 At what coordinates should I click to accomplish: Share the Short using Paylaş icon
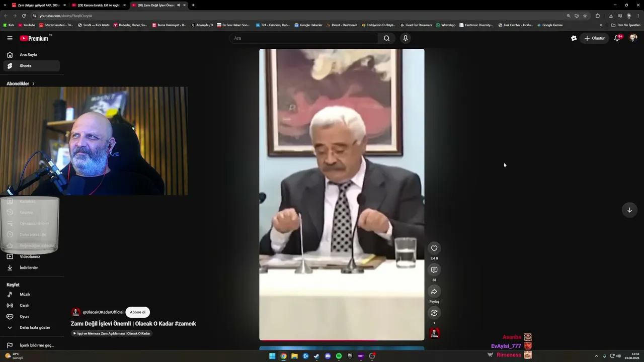pos(434,292)
